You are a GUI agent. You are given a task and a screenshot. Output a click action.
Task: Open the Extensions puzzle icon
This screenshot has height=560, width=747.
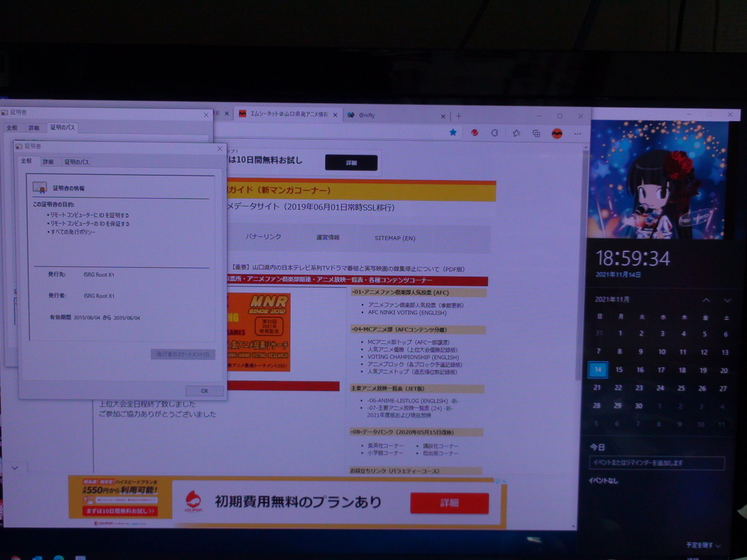click(x=495, y=133)
